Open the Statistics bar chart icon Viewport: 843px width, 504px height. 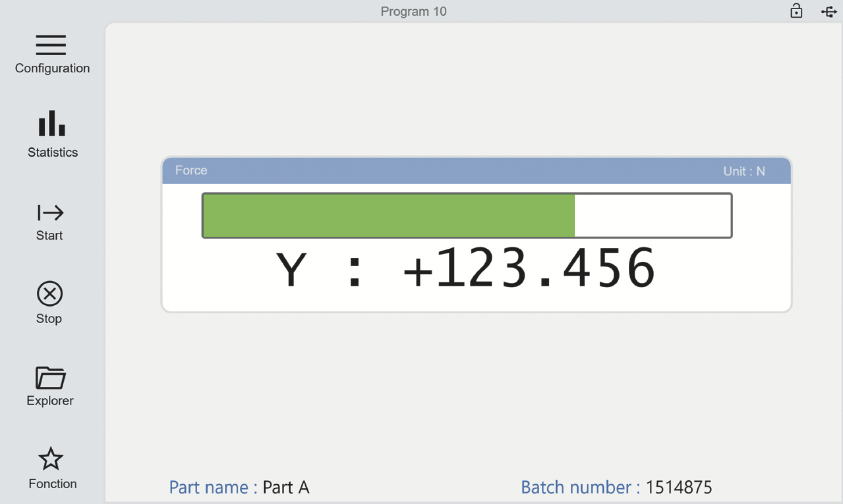[52, 124]
